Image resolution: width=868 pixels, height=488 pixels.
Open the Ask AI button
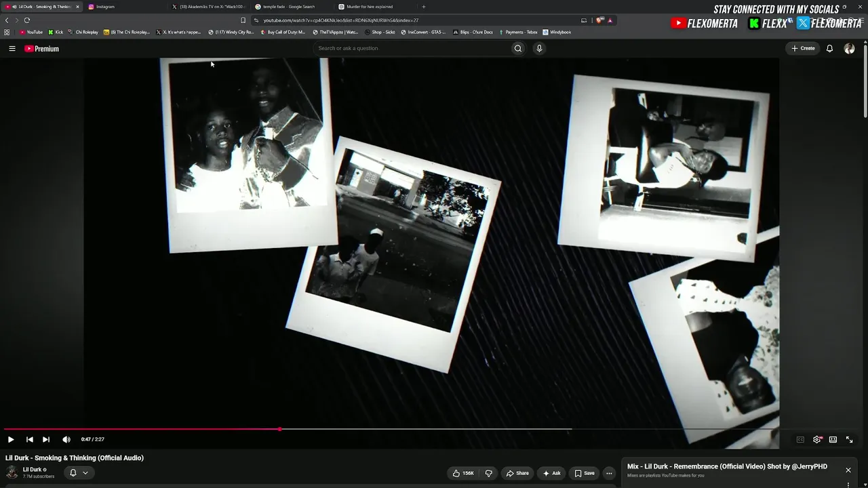(x=551, y=473)
